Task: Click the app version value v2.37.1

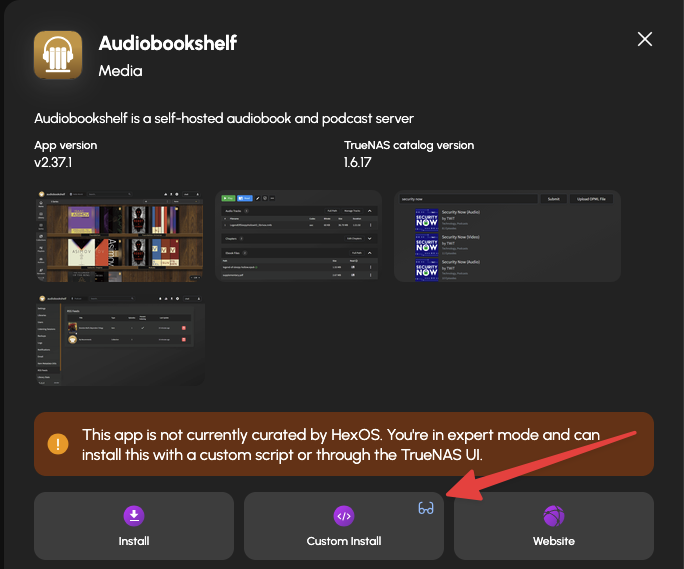Action: click(53, 162)
